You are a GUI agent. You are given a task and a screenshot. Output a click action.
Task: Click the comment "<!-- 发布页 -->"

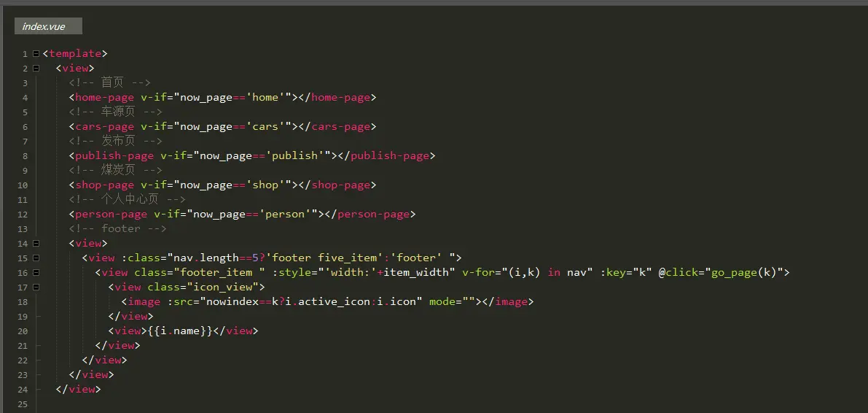point(116,142)
